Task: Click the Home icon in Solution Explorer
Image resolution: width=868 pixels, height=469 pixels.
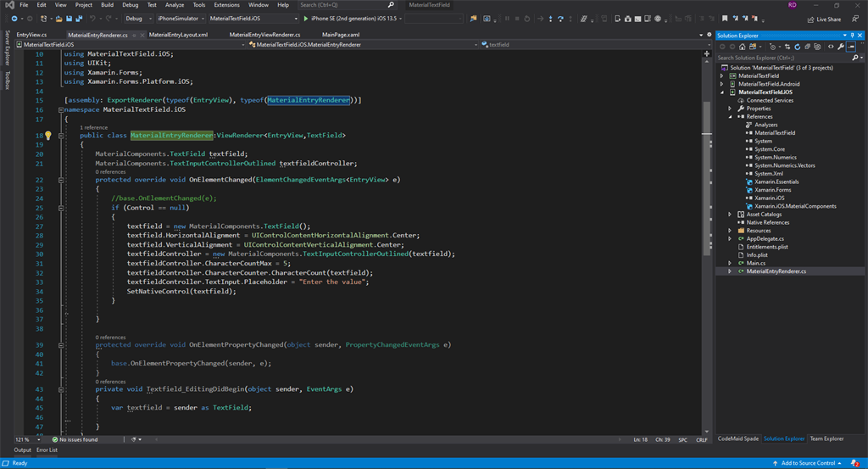Action: coord(744,47)
